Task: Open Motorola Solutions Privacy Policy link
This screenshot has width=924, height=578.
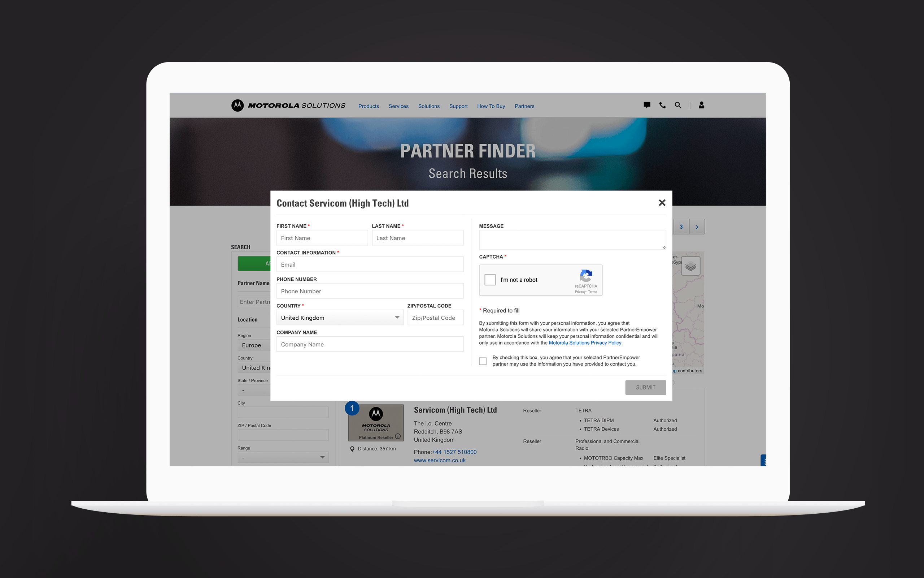Action: (585, 343)
